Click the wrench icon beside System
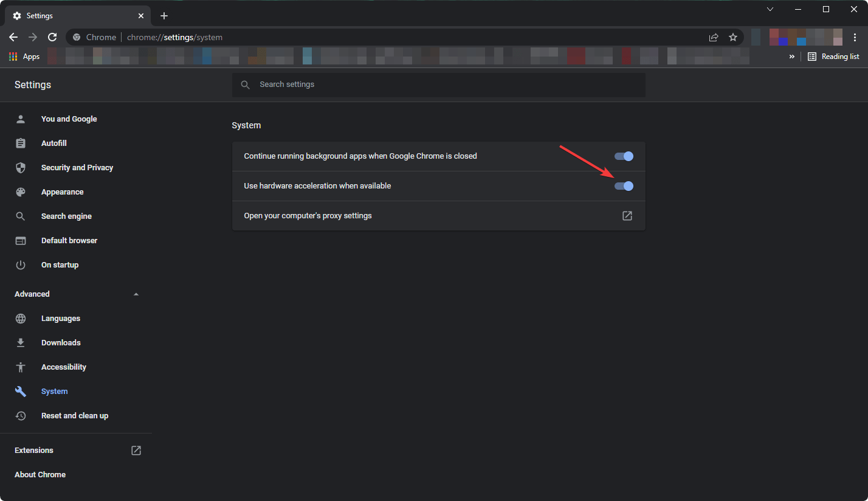The image size is (868, 501). [21, 392]
